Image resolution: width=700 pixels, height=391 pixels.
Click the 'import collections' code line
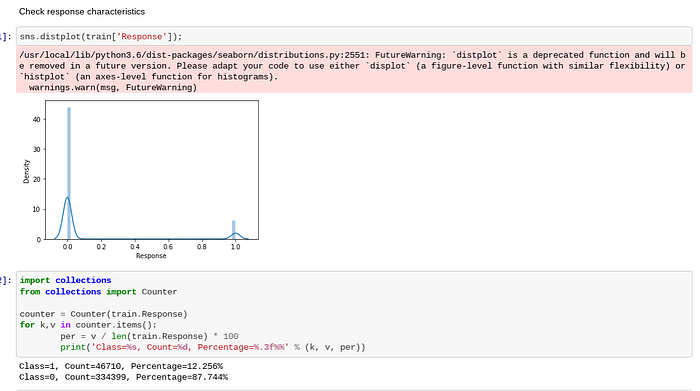point(65,280)
